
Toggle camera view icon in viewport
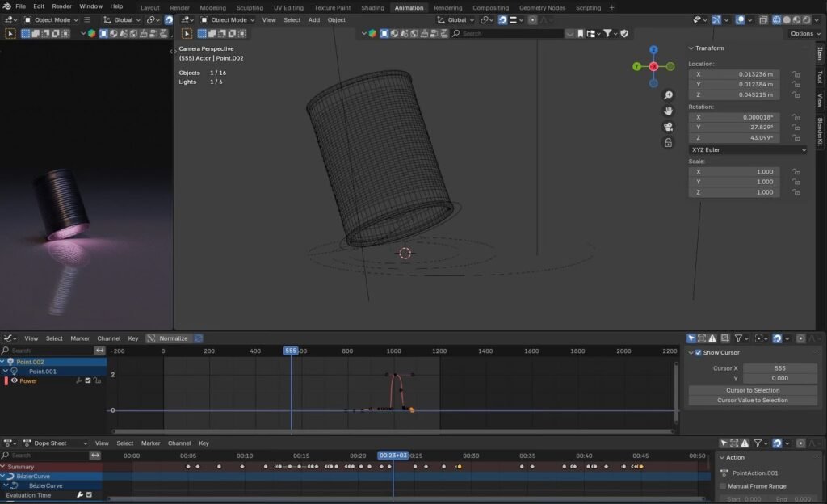coord(668,127)
